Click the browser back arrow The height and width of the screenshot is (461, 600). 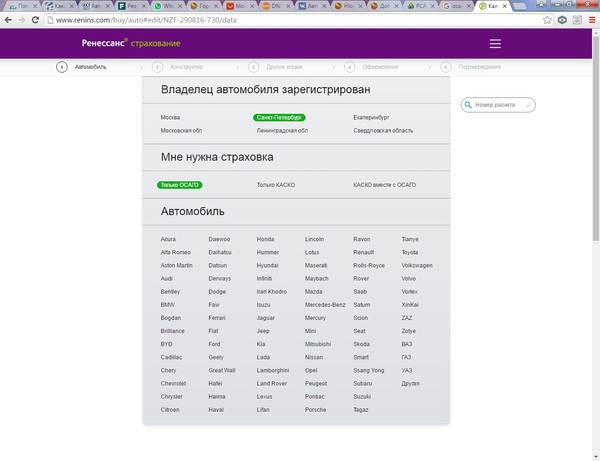click(x=8, y=19)
